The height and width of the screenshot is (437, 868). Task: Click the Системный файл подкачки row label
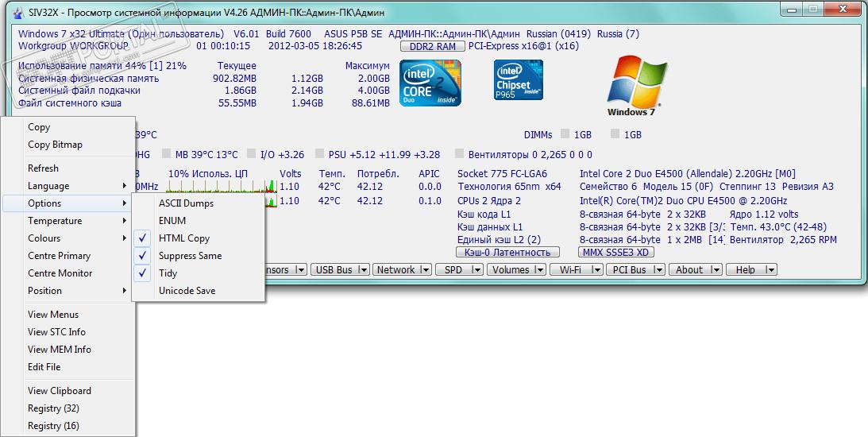tap(79, 91)
